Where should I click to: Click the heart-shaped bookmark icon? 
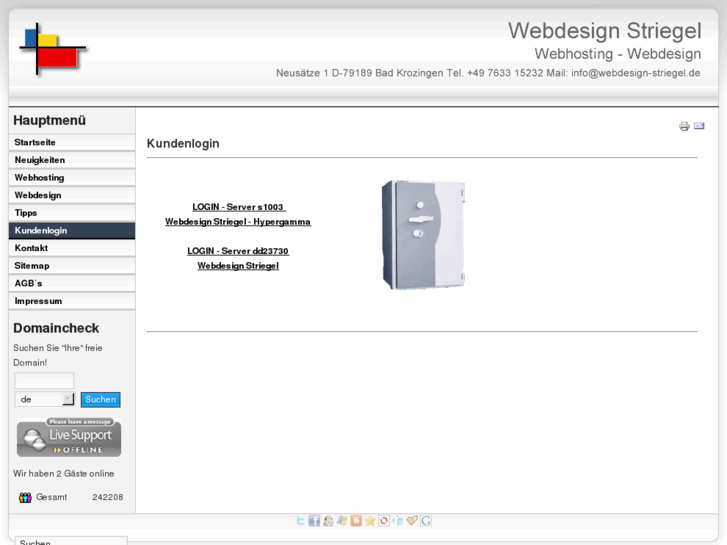coord(412,521)
